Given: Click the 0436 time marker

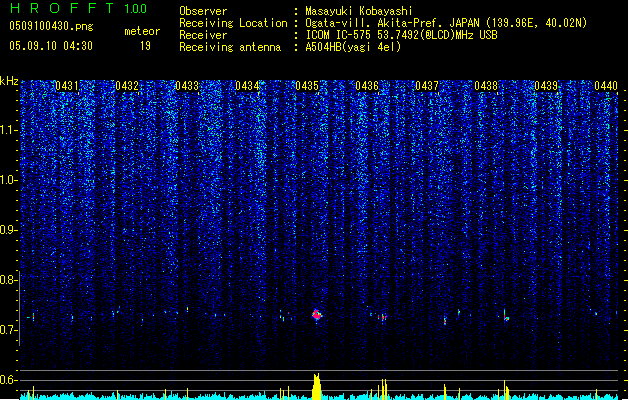Looking at the screenshot, I should click(x=367, y=86).
